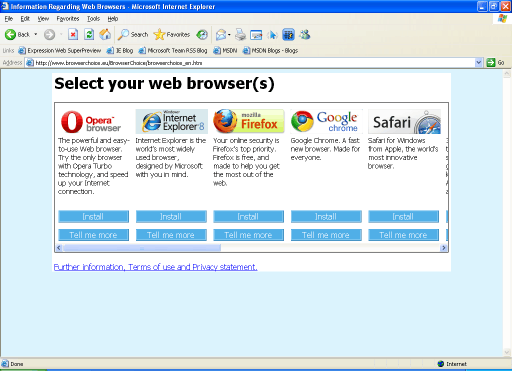
Task: Click the Mail envelope icon
Action: (221, 34)
